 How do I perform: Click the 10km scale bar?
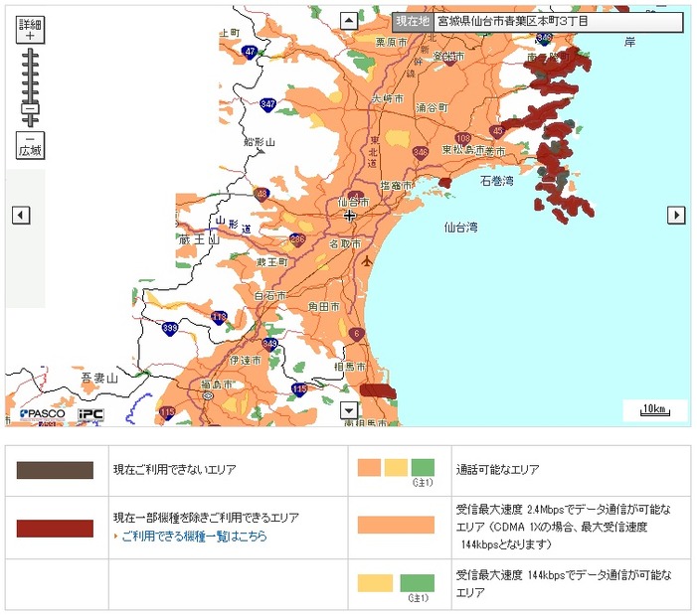pyautogui.click(x=655, y=409)
